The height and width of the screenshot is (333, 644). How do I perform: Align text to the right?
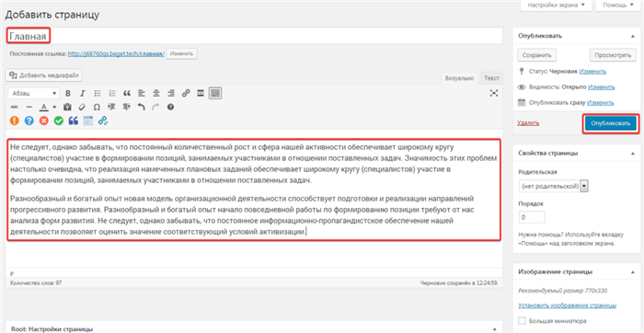171,93
